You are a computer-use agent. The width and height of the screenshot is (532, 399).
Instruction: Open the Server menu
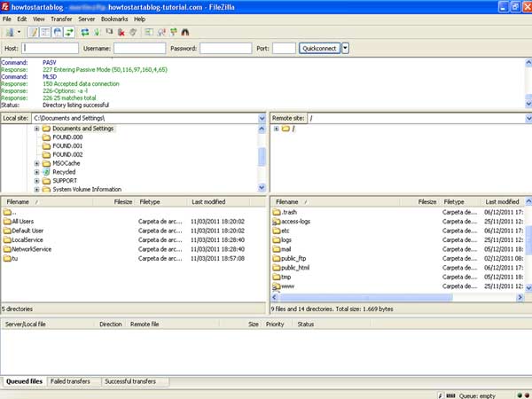[87, 19]
